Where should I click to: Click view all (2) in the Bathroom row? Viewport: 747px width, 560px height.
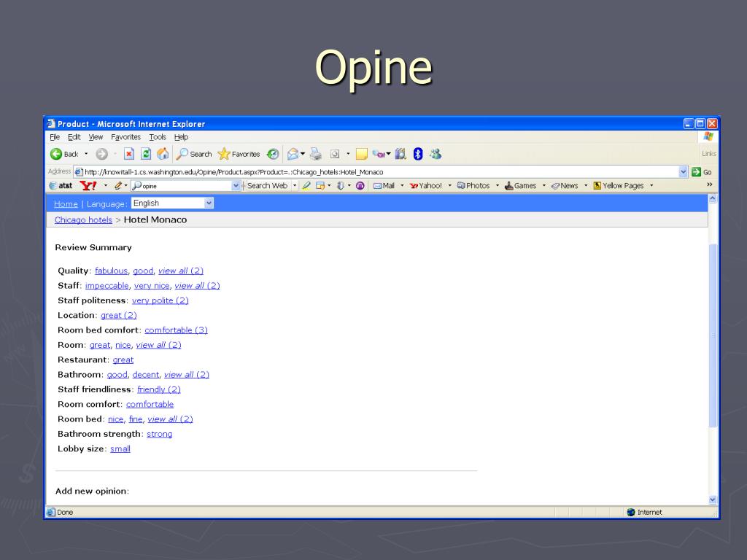(x=187, y=375)
